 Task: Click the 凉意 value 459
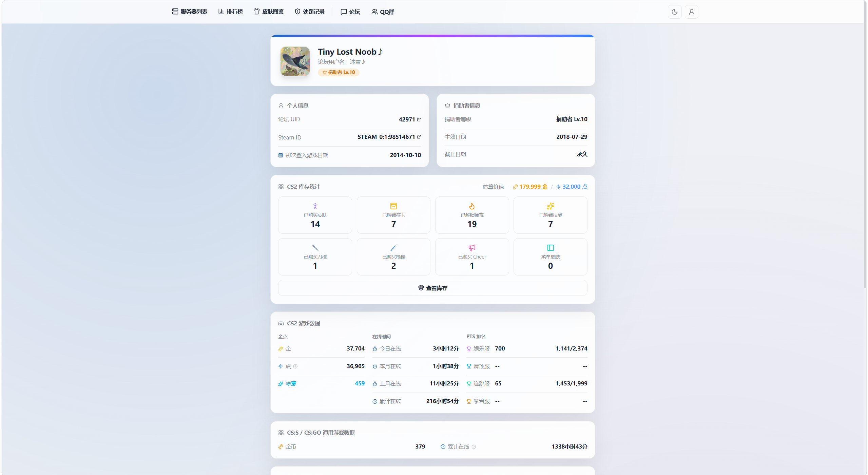[x=360, y=384]
